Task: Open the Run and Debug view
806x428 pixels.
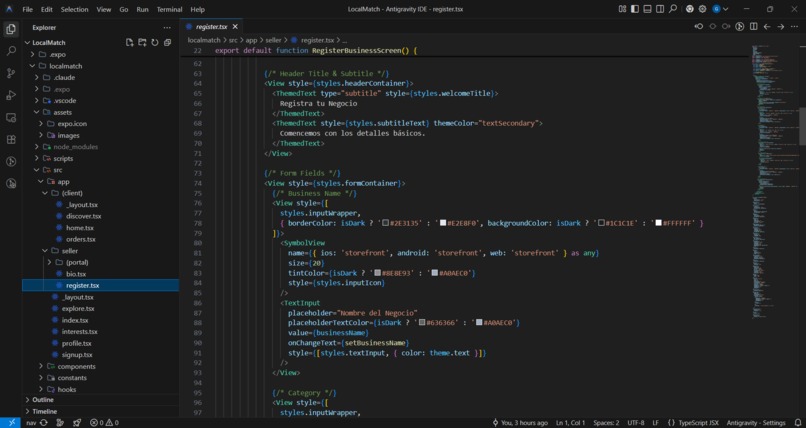Action: (11, 96)
